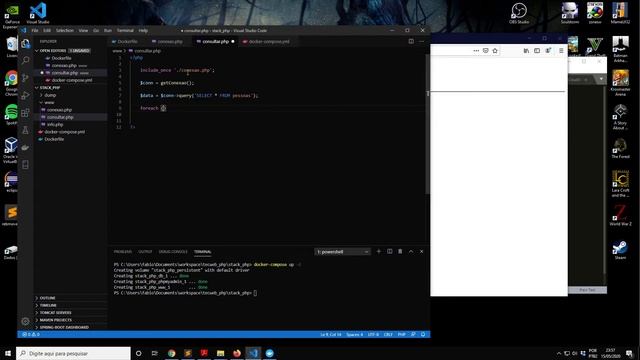The image size is (640, 360).
Task: Open OBS Studio desktop shortcut
Action: (x=519, y=13)
